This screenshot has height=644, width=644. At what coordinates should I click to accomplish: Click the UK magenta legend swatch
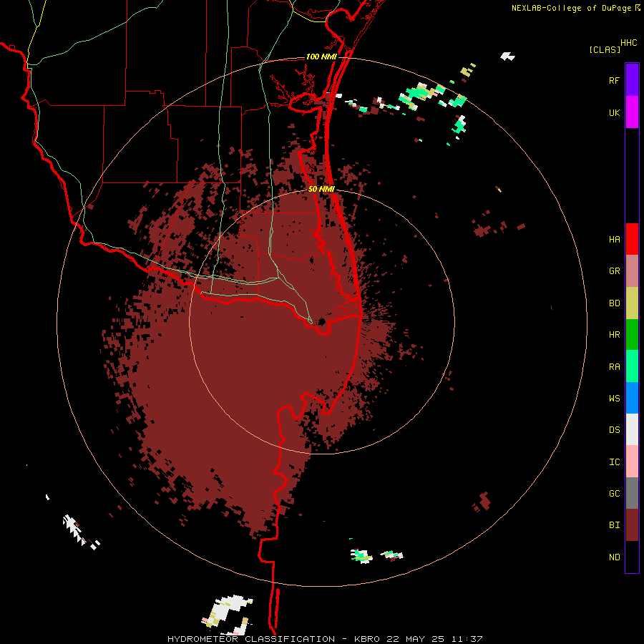point(632,112)
